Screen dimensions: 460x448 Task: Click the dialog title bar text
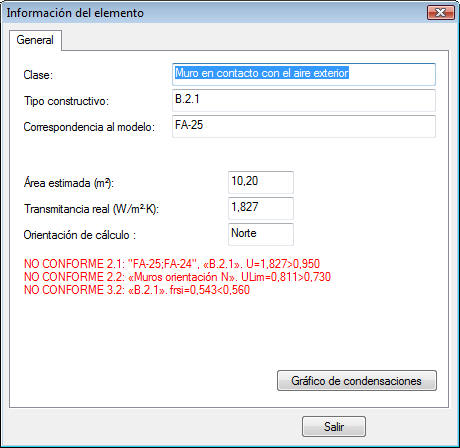[x=75, y=13]
